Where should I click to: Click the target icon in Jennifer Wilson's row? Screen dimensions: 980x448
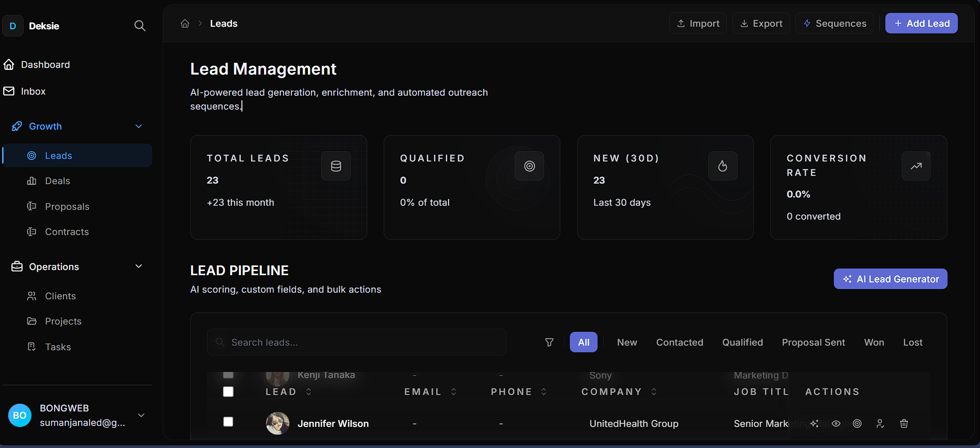pos(857,424)
